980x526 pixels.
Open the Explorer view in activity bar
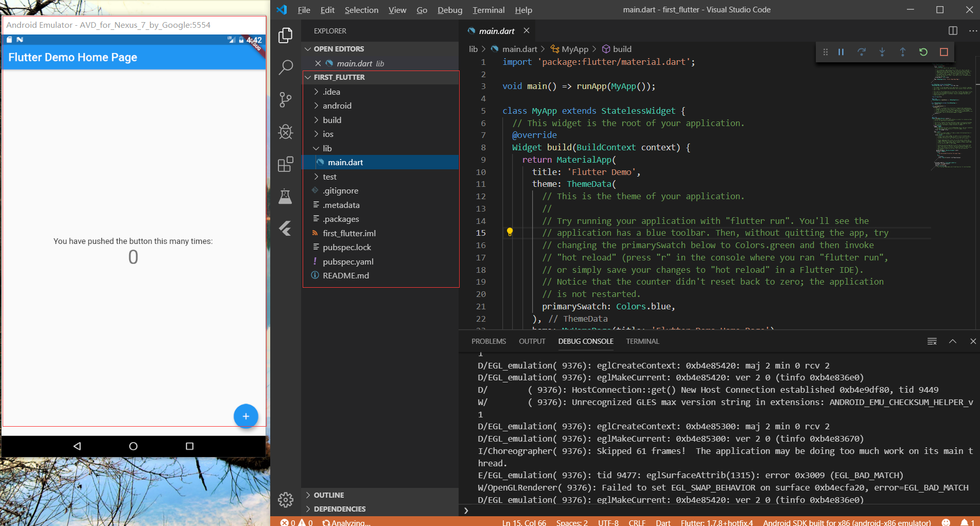(286, 35)
